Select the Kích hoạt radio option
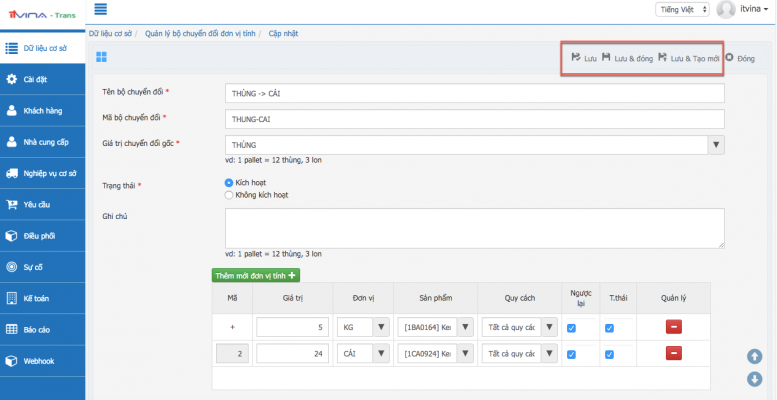Viewport: 777px width, 400px height. pyautogui.click(x=229, y=183)
